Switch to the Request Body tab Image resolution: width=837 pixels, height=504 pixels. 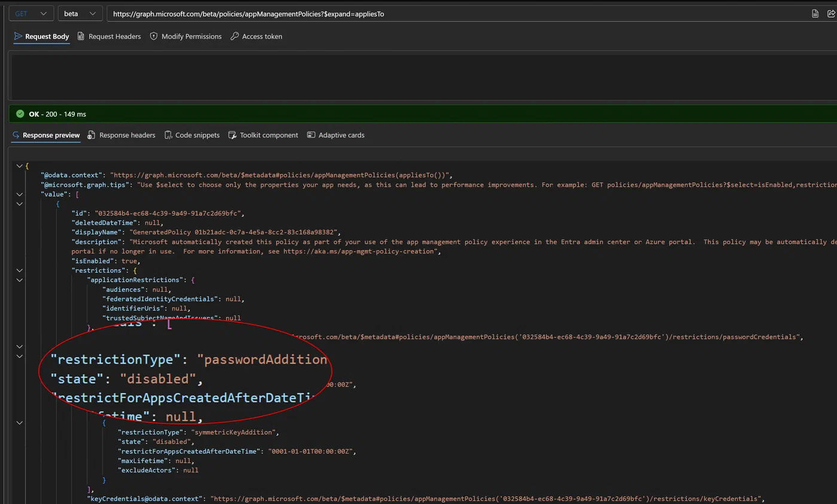coord(41,36)
